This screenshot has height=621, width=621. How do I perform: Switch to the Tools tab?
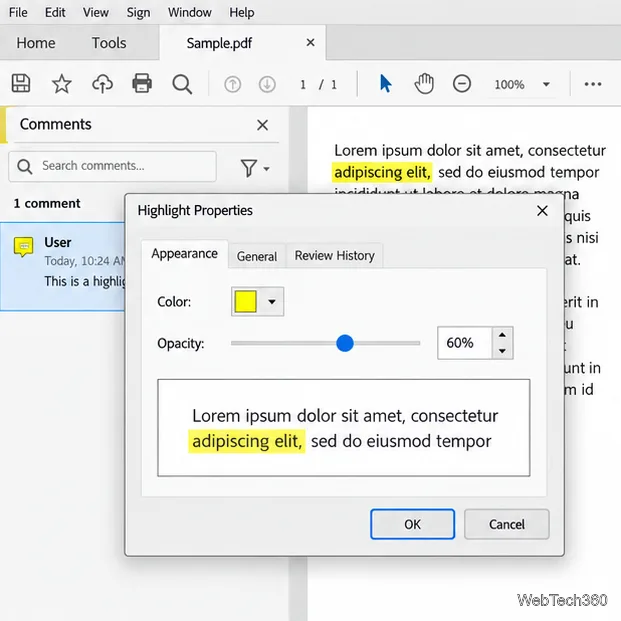click(109, 43)
